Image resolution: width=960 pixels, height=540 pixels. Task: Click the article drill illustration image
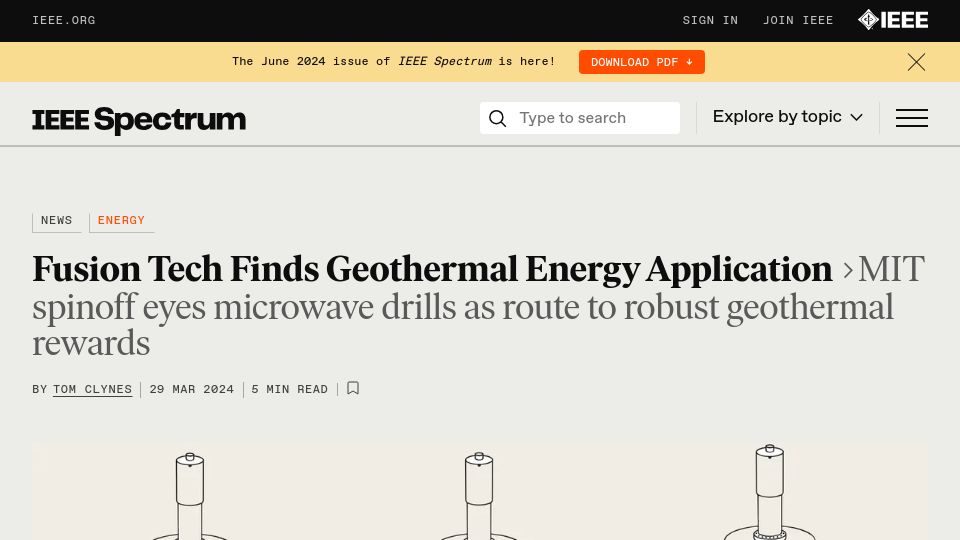click(480, 491)
